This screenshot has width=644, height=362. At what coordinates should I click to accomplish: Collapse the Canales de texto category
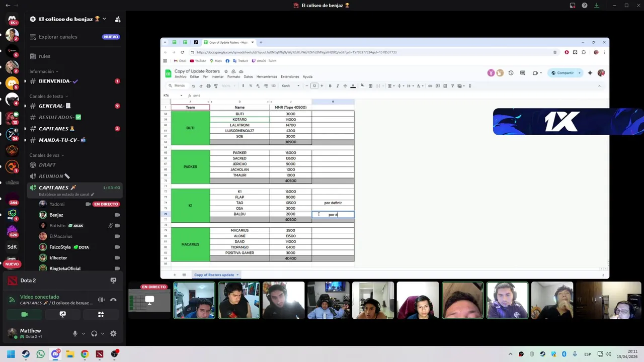(x=48, y=96)
